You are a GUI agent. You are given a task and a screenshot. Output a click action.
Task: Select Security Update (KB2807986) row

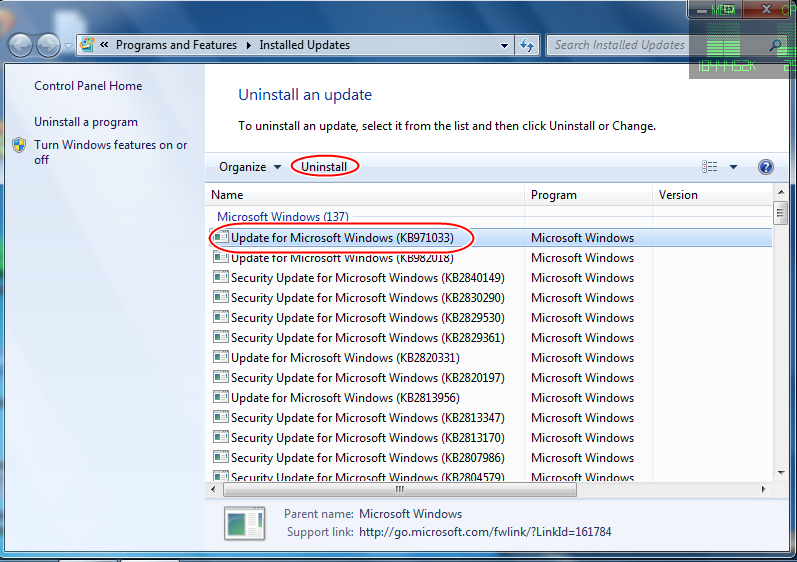point(490,458)
